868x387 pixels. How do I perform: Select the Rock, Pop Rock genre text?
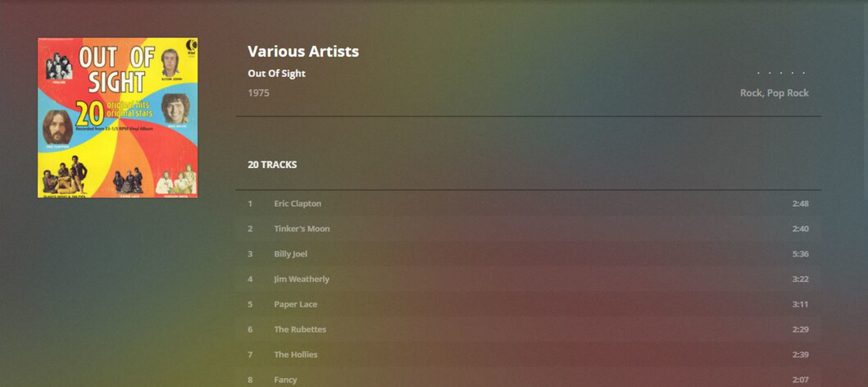774,93
